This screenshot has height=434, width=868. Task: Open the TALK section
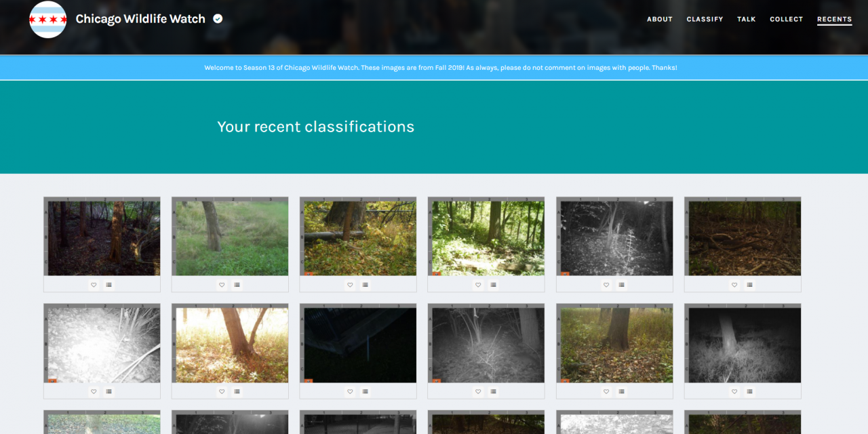(x=747, y=19)
